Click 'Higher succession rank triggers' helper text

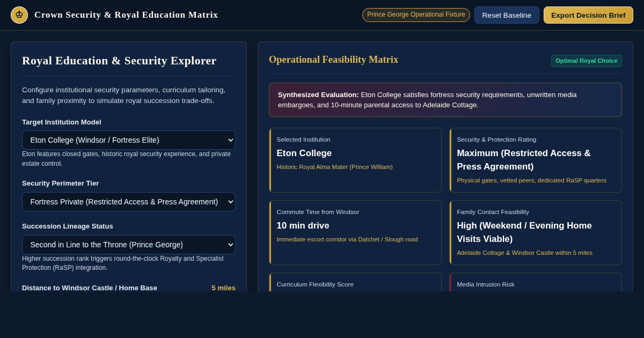(x=123, y=263)
